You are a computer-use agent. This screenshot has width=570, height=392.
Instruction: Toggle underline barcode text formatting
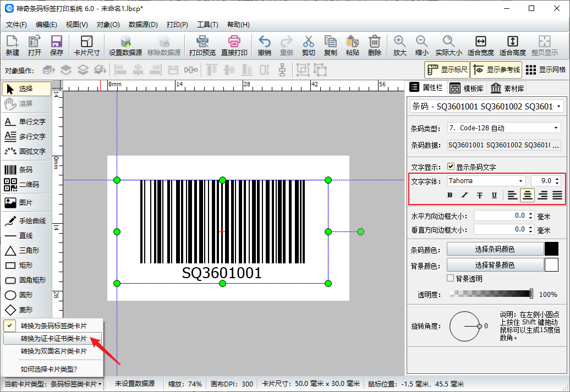(x=495, y=195)
